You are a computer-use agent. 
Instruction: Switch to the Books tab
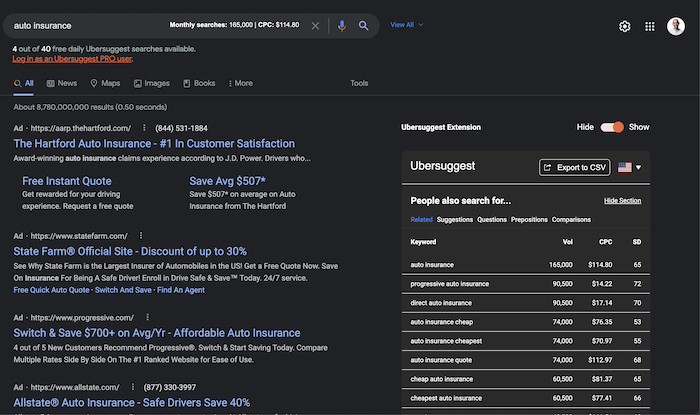coord(199,83)
